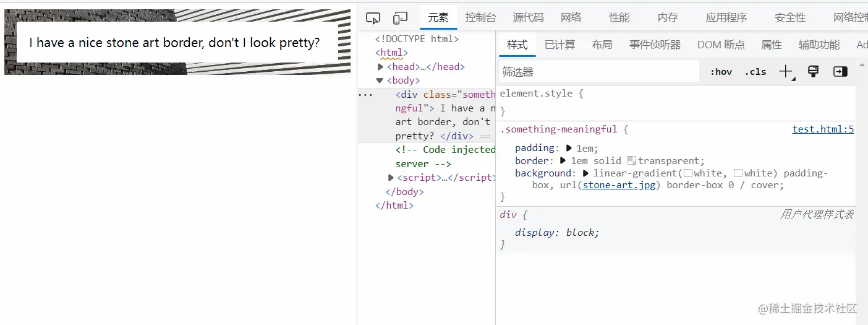Open the 性能 tab
The image size is (868, 325).
pos(619,17)
